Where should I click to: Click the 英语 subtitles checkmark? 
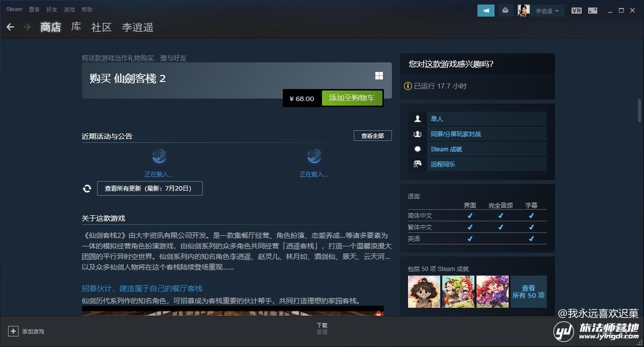click(531, 238)
